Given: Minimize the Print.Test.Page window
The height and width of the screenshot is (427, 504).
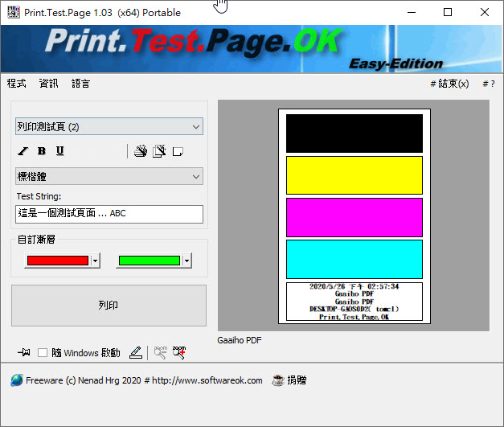Looking at the screenshot, I should click(412, 12).
